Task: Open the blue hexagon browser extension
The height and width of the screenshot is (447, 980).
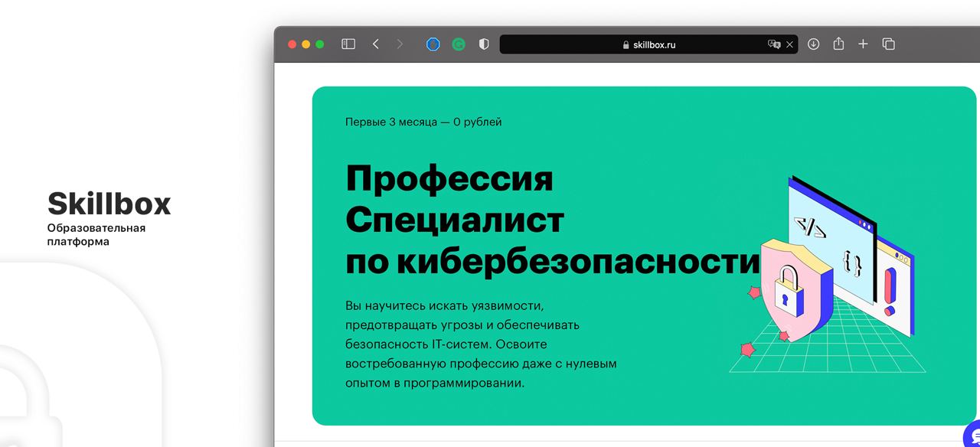Action: point(433,44)
